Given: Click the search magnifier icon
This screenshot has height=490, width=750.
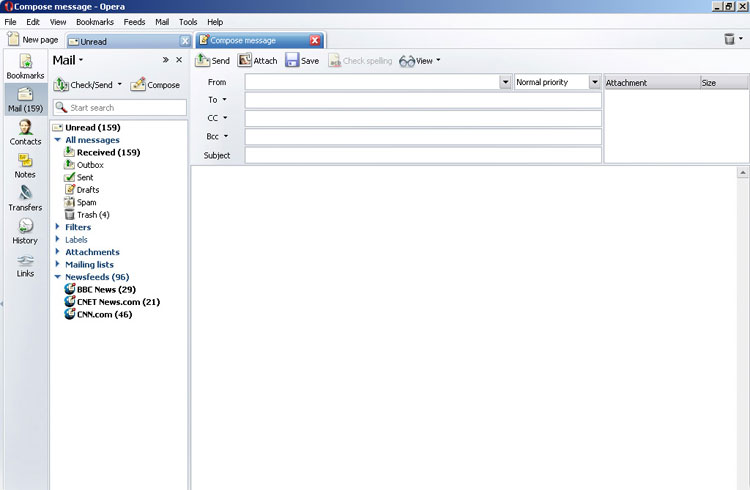Looking at the screenshot, I should tap(61, 107).
